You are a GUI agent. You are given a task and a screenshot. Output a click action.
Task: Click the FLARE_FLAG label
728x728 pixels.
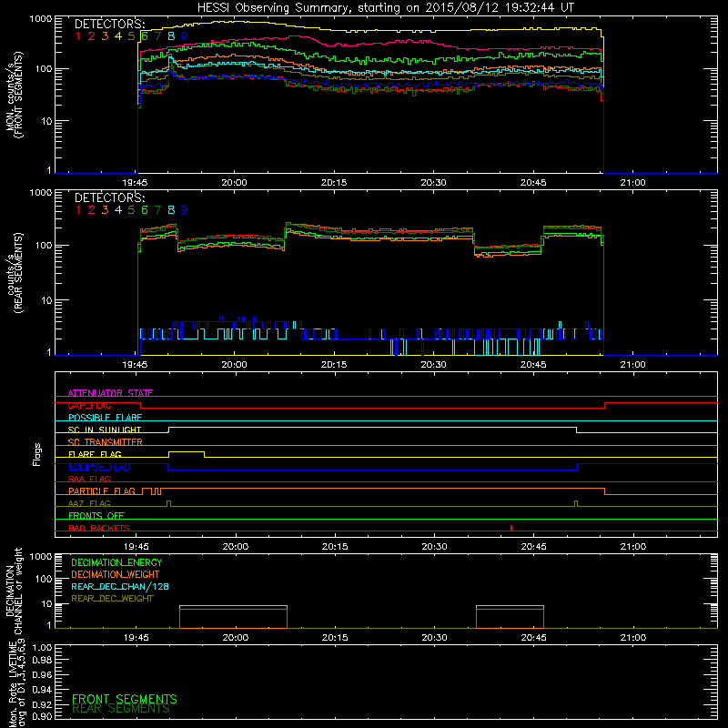coord(95,454)
